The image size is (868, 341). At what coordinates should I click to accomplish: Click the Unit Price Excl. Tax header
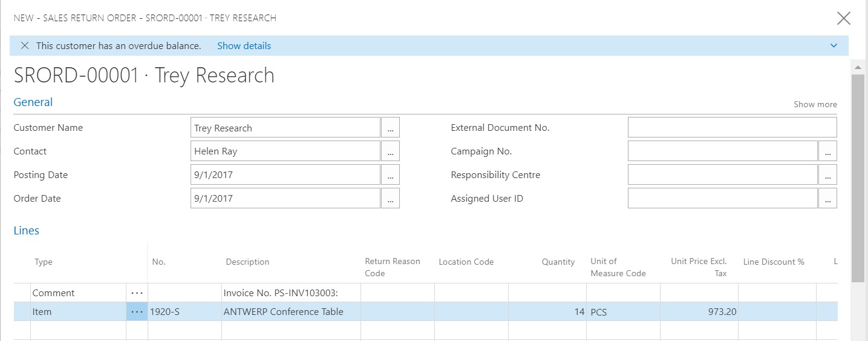(699, 267)
